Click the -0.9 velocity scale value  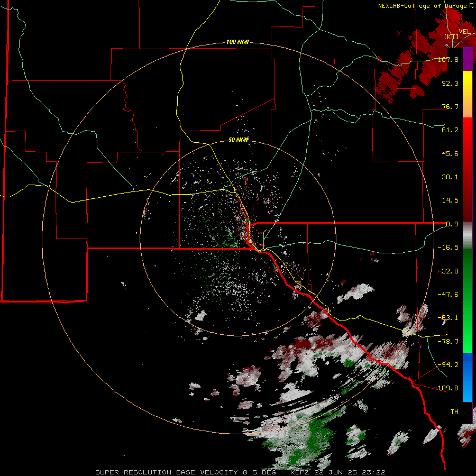450,224
